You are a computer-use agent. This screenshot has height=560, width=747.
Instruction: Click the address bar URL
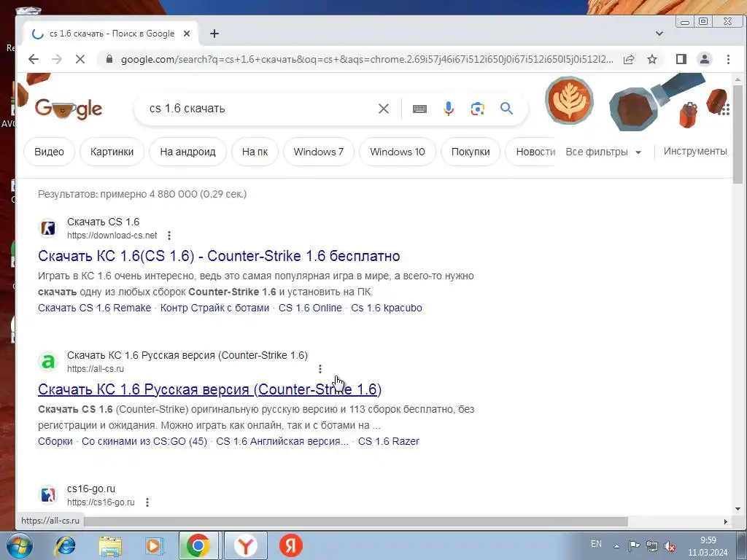pyautogui.click(x=367, y=59)
